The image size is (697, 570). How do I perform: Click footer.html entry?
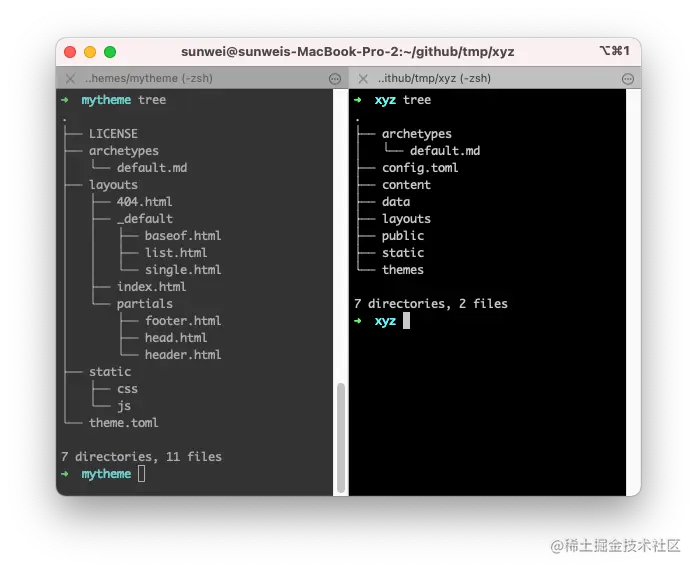(x=183, y=321)
